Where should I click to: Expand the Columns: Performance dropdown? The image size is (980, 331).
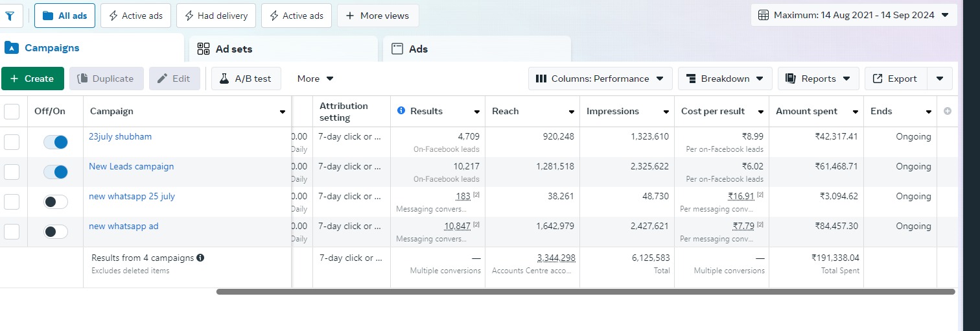coord(600,79)
